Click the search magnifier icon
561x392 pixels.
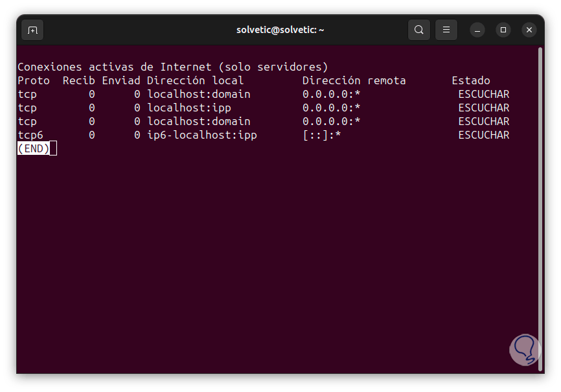coord(419,30)
